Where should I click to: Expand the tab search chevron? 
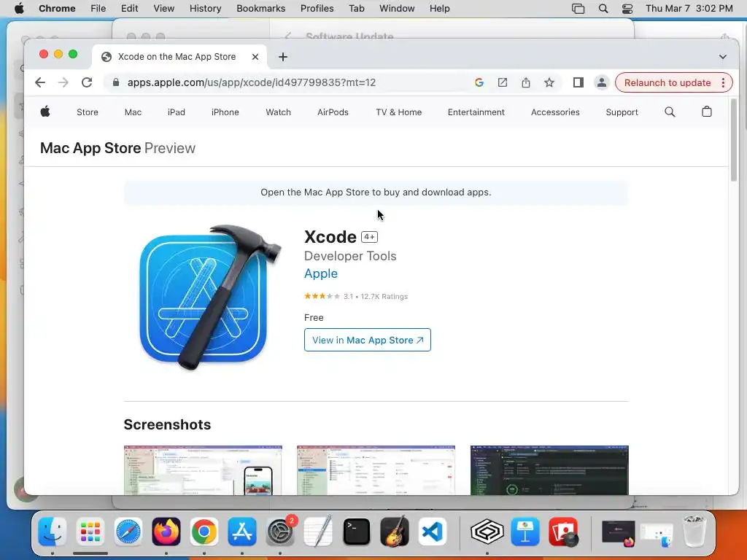pos(723,57)
